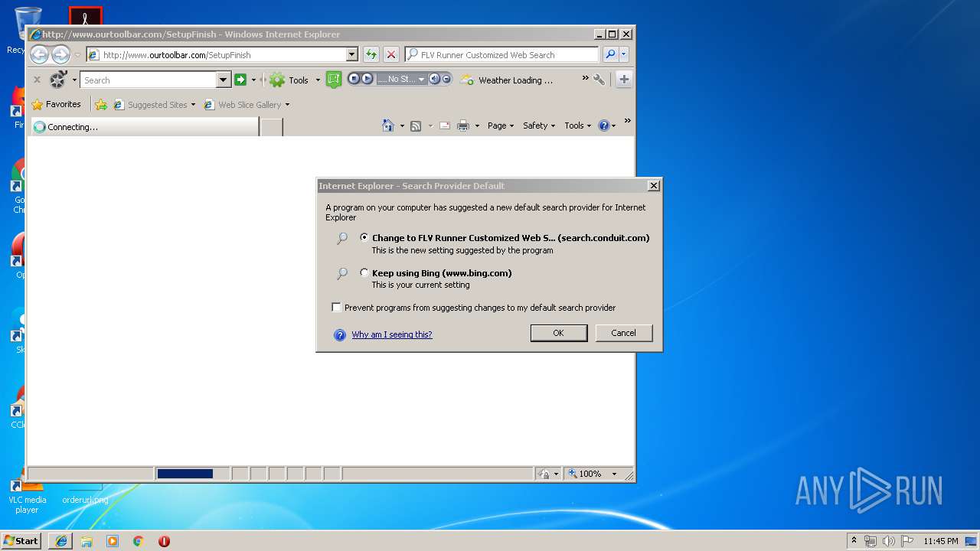Screen dimensions: 980x551
Task: Click the search magnifier button in IE
Action: coord(610,54)
